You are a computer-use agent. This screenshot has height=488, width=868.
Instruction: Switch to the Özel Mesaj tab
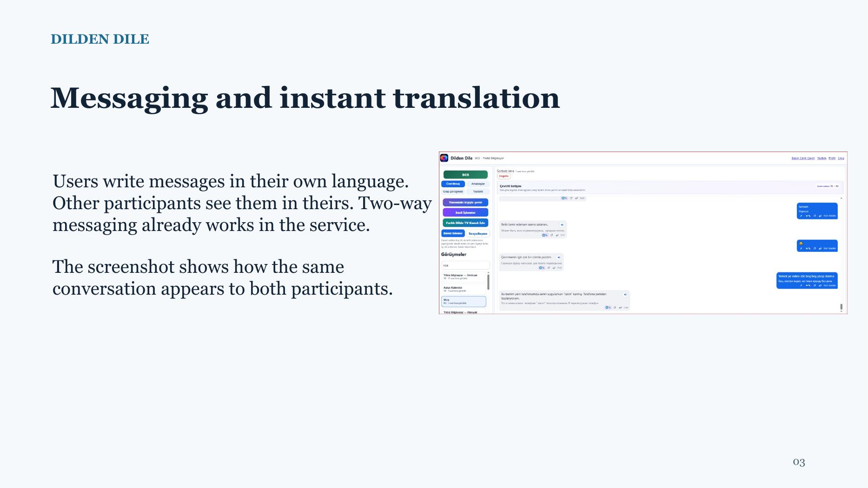(453, 184)
